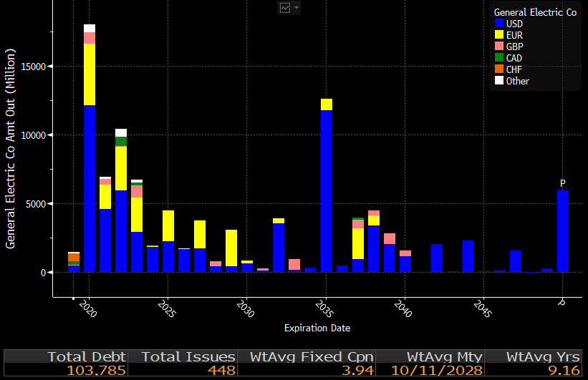This screenshot has width=588, height=380.
Task: Click the USD blue legend swatch
Action: point(498,23)
